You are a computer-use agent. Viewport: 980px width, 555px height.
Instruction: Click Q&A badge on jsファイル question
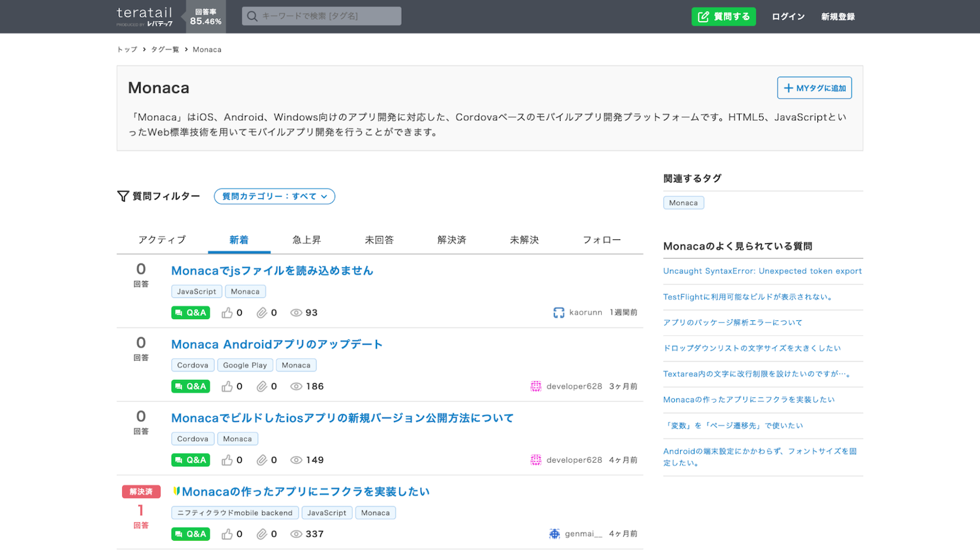(x=191, y=313)
